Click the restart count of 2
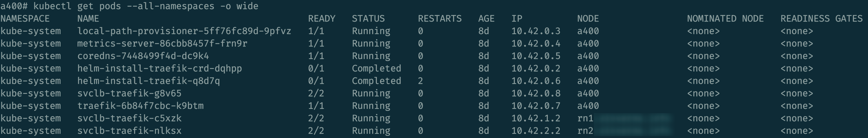Screen dimensions: 868x138 (421, 81)
